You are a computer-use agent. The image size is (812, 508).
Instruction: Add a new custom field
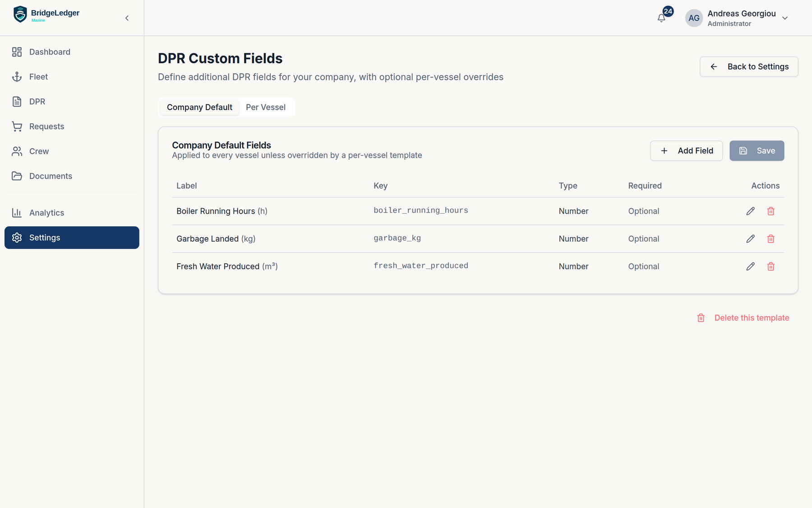686,151
